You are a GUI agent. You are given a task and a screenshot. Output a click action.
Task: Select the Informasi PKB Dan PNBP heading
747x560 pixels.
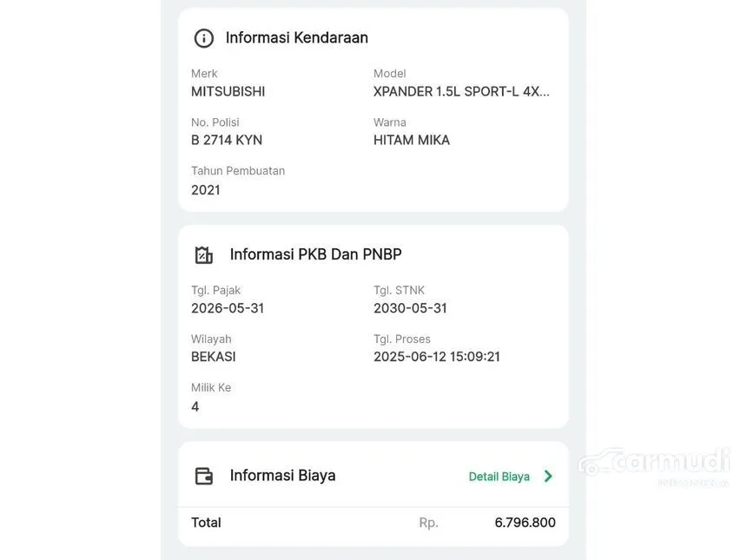coord(316,254)
